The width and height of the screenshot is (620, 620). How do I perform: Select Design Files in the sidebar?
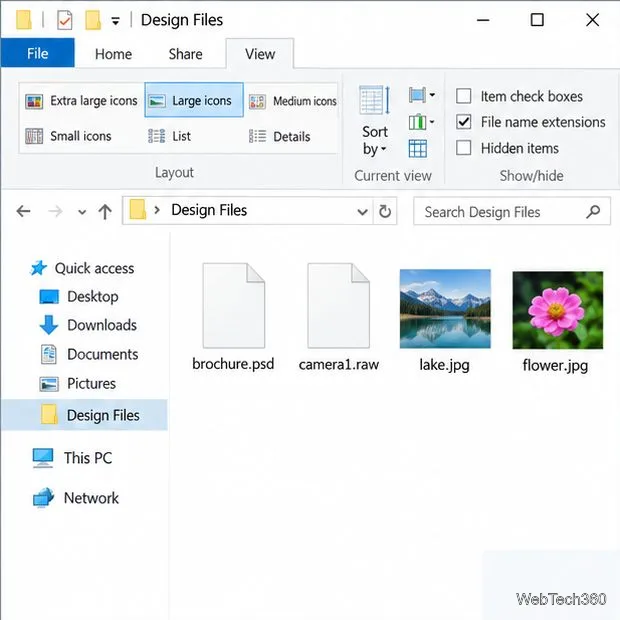[x=84, y=415]
